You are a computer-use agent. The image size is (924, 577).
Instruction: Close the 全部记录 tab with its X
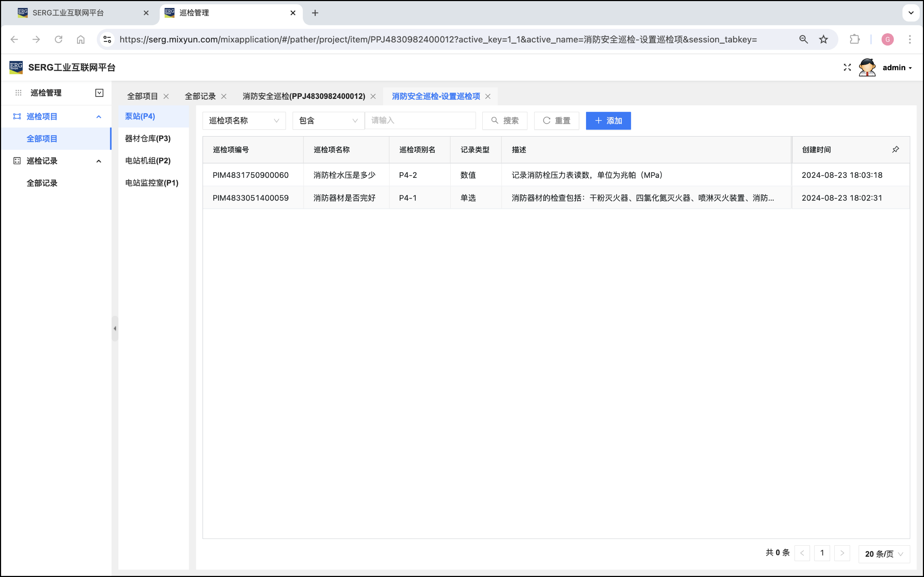click(x=224, y=97)
